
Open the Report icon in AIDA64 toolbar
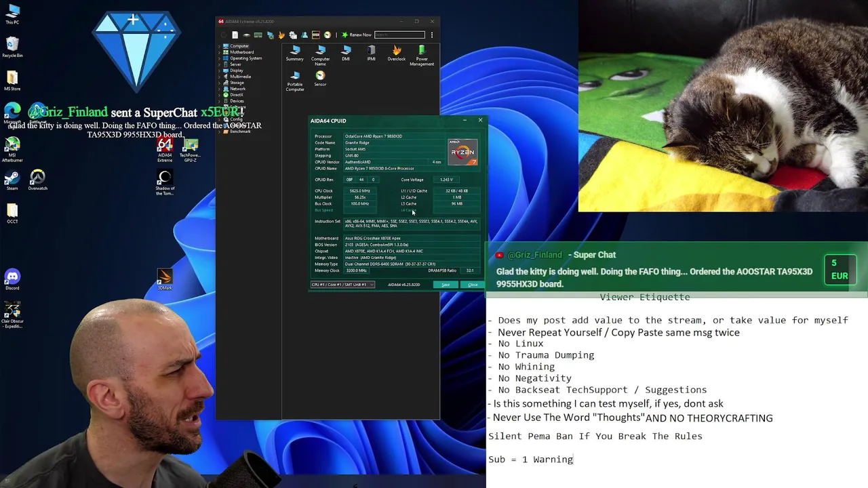(x=235, y=35)
